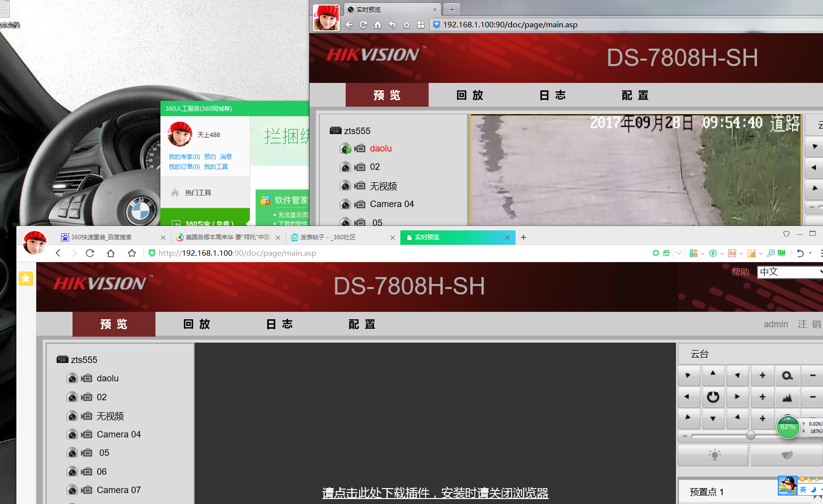Open dropdown arrow next to Aa translate icon

pyautogui.click(x=741, y=254)
